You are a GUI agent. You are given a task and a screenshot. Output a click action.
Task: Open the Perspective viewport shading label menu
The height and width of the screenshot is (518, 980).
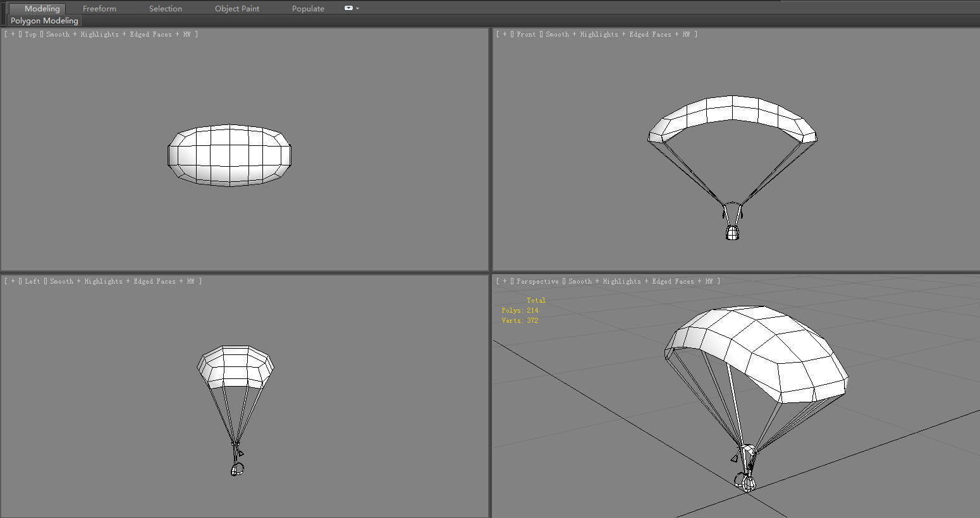(640, 281)
